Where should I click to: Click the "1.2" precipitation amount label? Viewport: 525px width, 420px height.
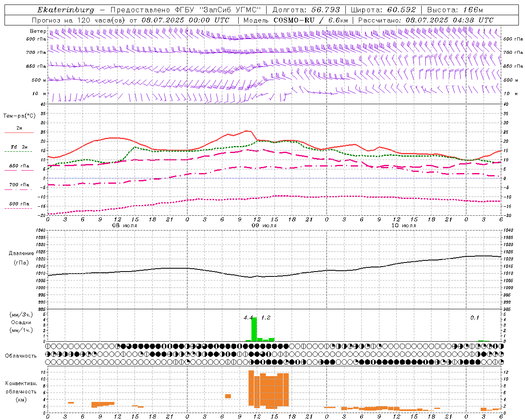266,318
